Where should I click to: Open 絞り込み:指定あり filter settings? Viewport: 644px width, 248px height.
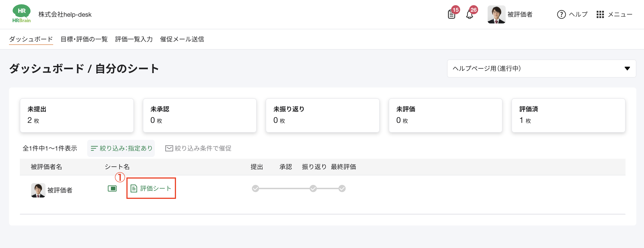pyautogui.click(x=121, y=148)
